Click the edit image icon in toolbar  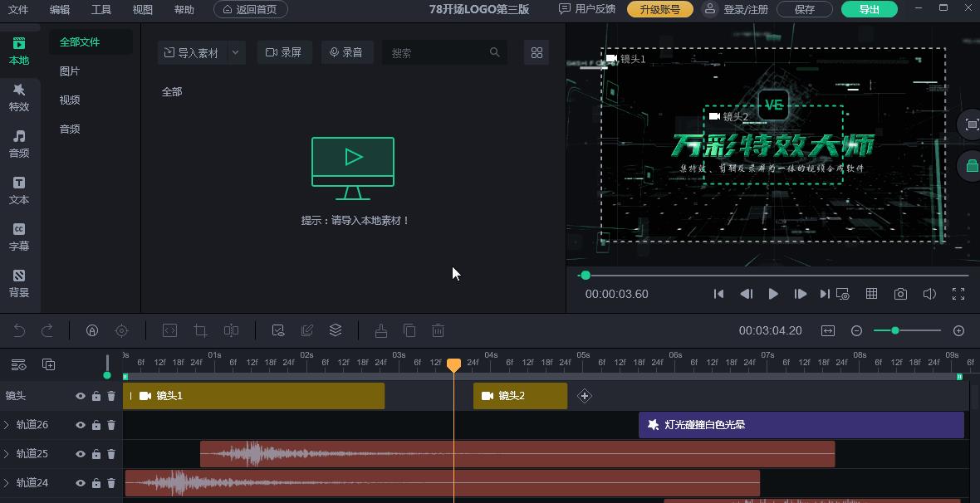point(307,330)
